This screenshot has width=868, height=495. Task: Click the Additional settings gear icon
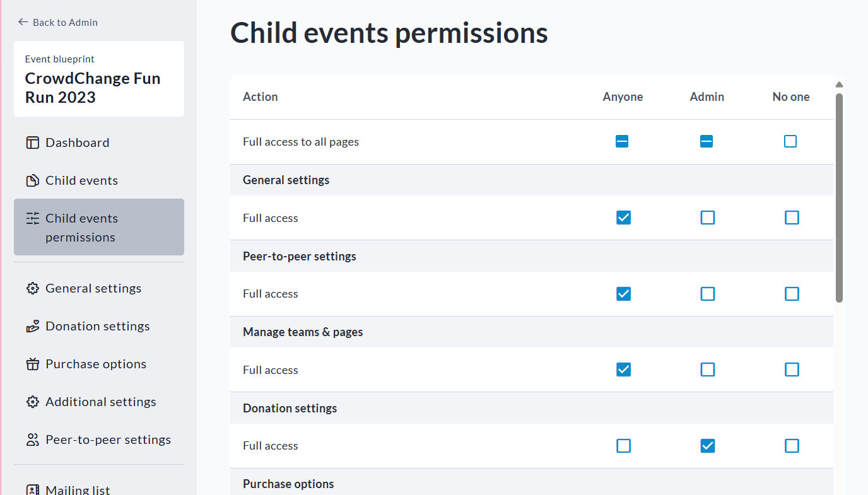point(32,402)
